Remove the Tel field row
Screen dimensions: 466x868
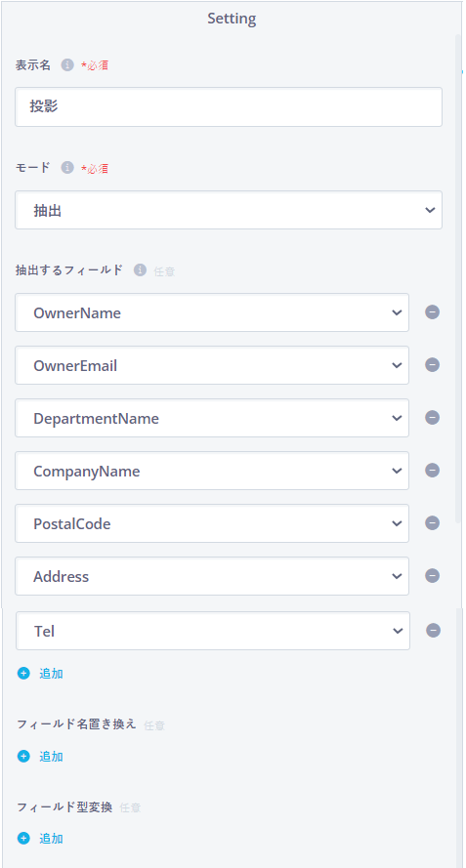pyautogui.click(x=434, y=631)
